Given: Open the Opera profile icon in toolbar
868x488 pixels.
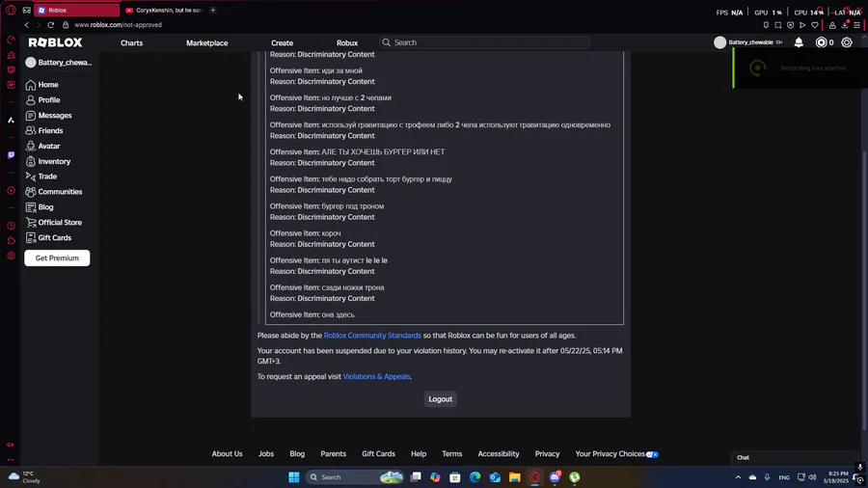Looking at the screenshot, I should (x=832, y=25).
